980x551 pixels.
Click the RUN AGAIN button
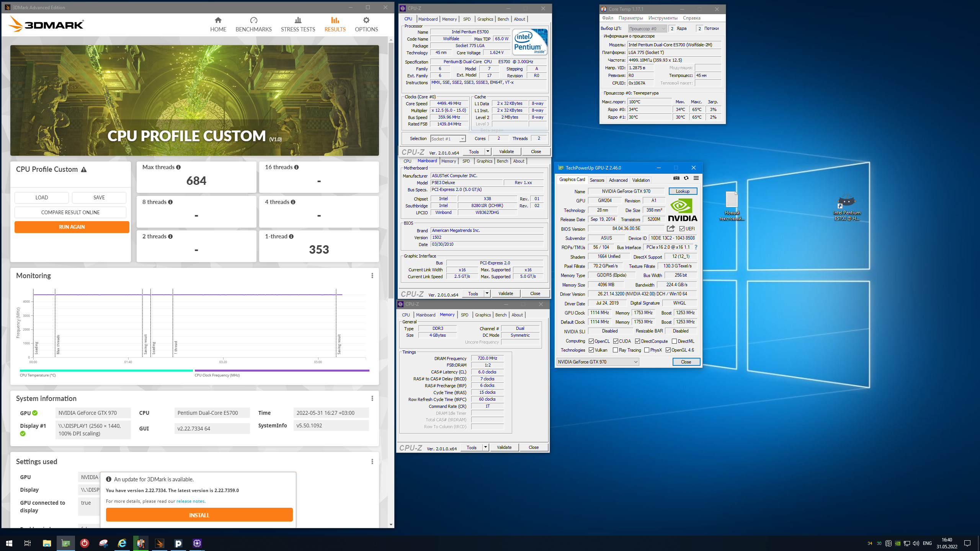(72, 227)
